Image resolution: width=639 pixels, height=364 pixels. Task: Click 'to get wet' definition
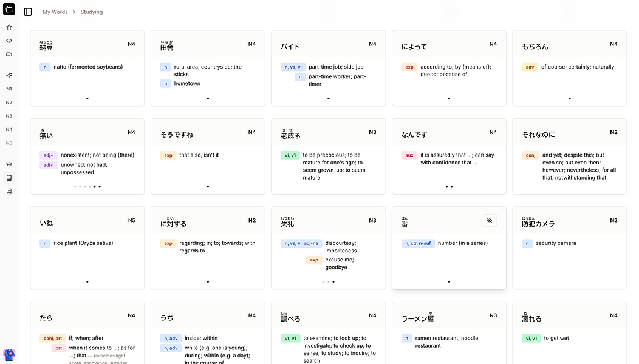pos(556,338)
